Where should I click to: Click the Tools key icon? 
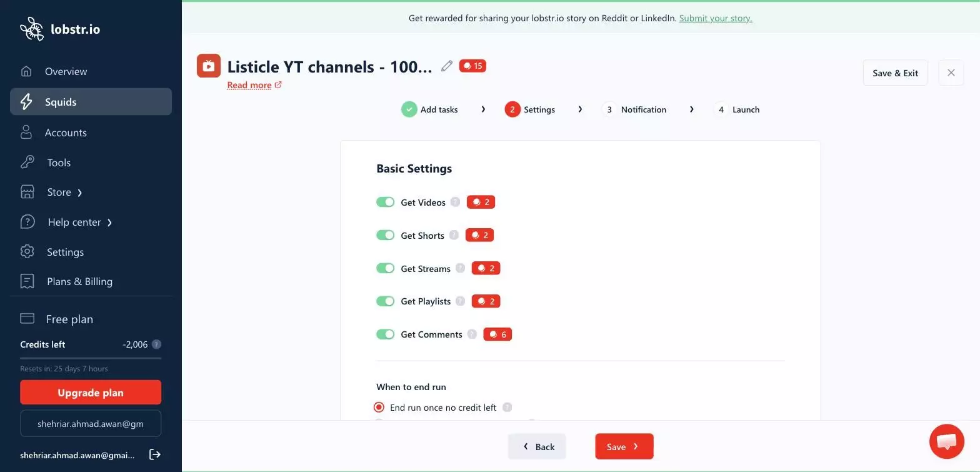tap(27, 163)
